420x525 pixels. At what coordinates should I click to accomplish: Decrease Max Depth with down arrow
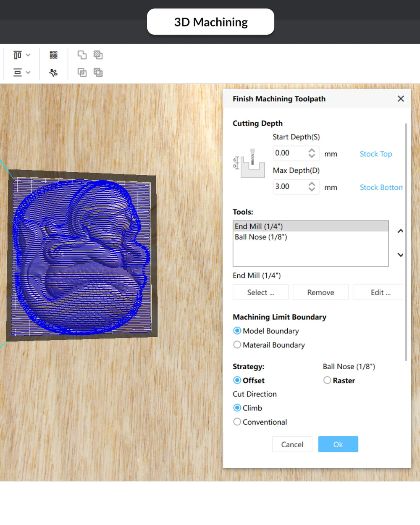coord(312,189)
